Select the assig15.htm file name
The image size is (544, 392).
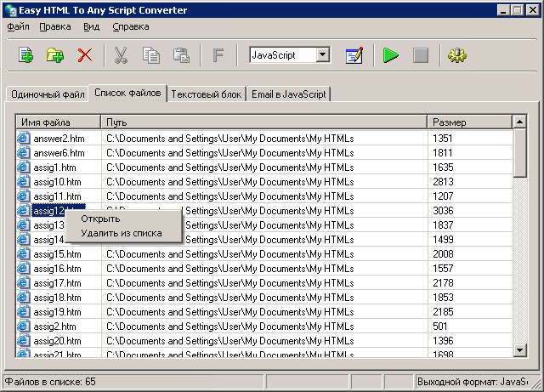click(x=57, y=253)
